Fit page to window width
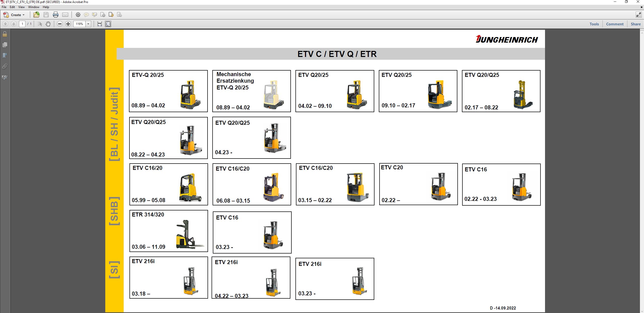Screen dimensions: 644x313 (x=100, y=24)
